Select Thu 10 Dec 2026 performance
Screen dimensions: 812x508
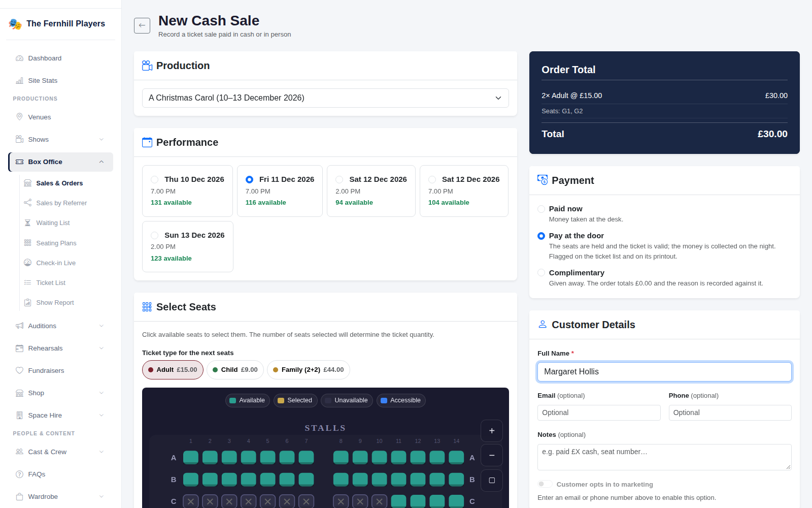pos(187,191)
